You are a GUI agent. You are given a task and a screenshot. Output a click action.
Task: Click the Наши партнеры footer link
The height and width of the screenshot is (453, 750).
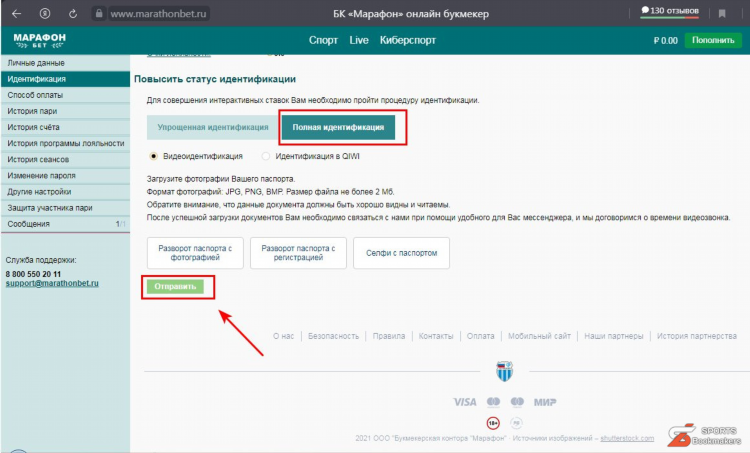(614, 336)
